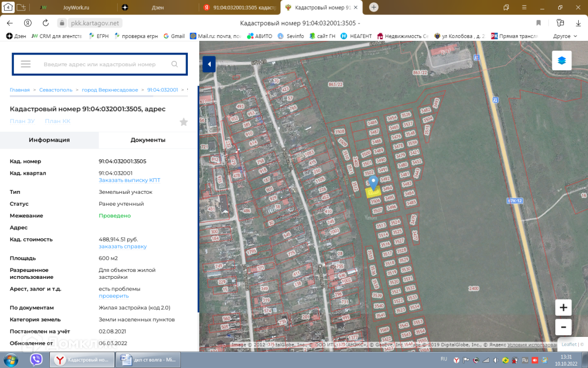
Task: Click the browser bookmark page icon
Action: [539, 23]
